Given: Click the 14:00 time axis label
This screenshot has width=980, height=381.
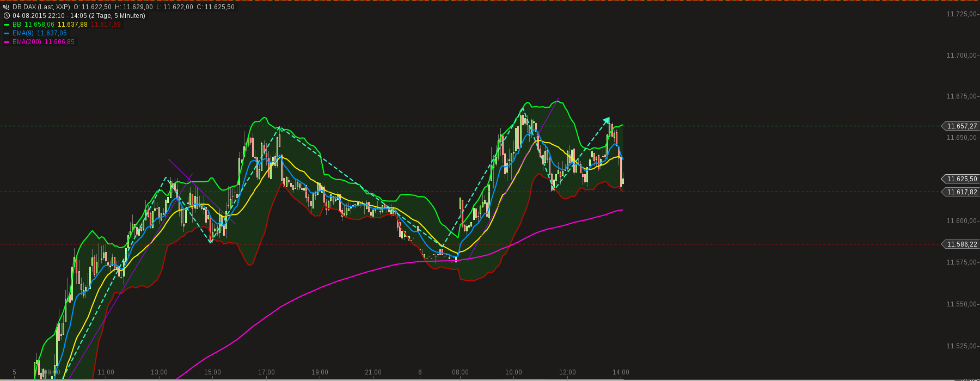Looking at the screenshot, I should click(621, 372).
